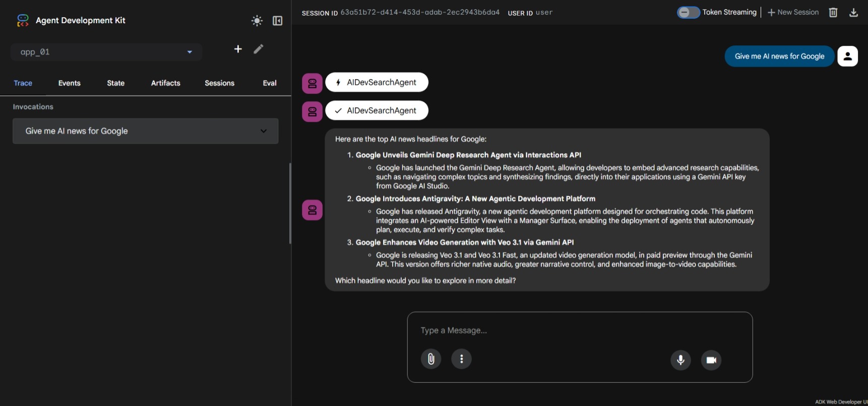Viewport: 868px width, 406px height.
Task: Select the Sessions tab
Action: tap(219, 83)
